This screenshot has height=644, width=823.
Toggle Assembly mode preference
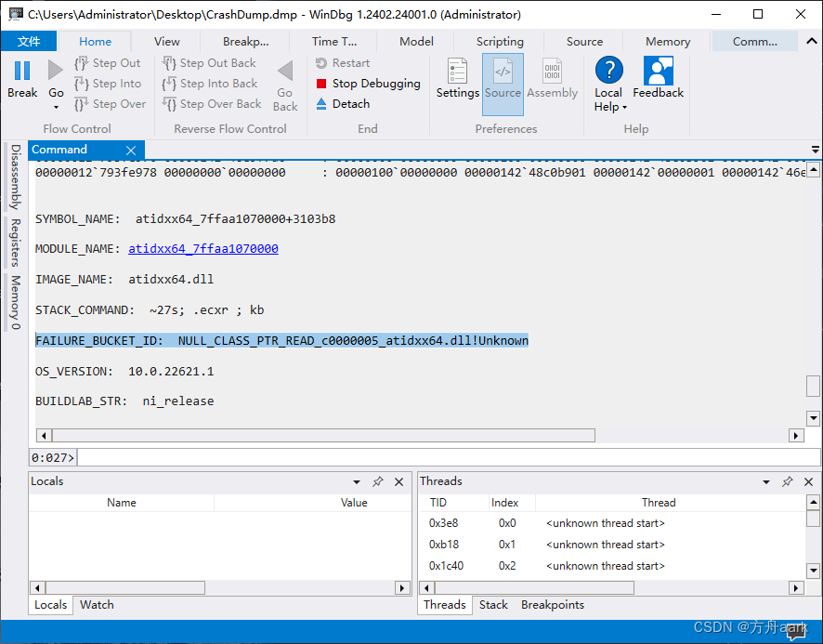pyautogui.click(x=552, y=79)
